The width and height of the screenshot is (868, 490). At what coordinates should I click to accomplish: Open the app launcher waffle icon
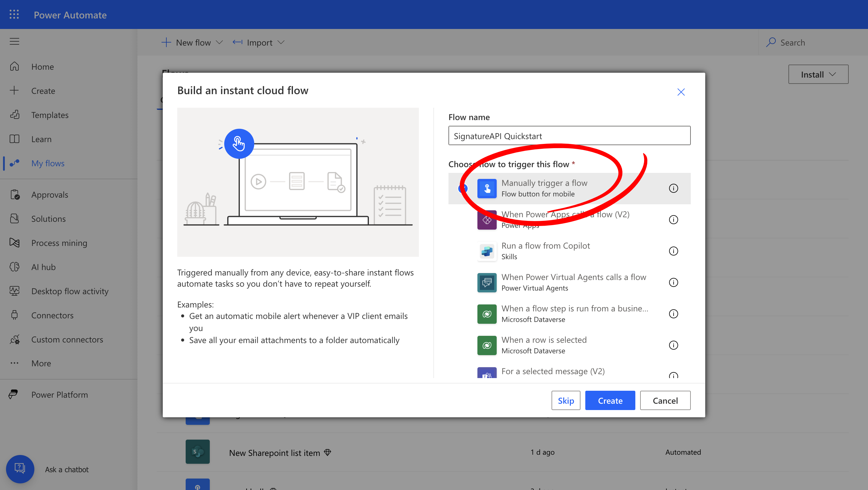14,14
